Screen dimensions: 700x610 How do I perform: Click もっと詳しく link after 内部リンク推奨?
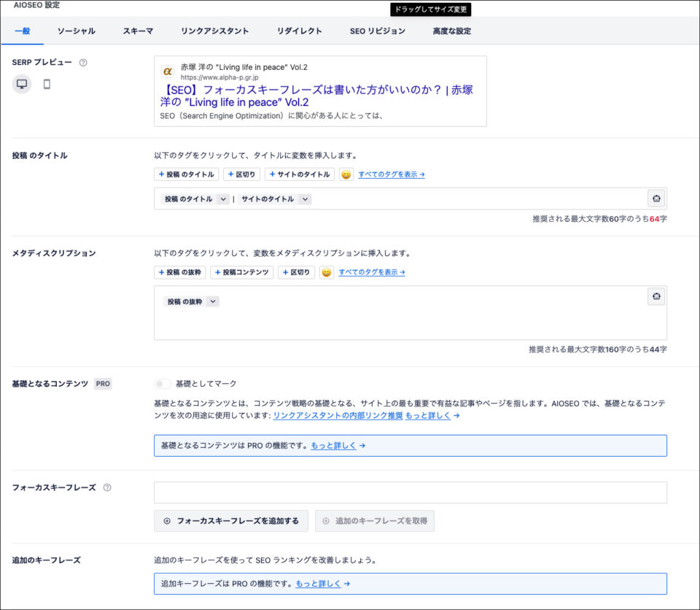[428, 416]
